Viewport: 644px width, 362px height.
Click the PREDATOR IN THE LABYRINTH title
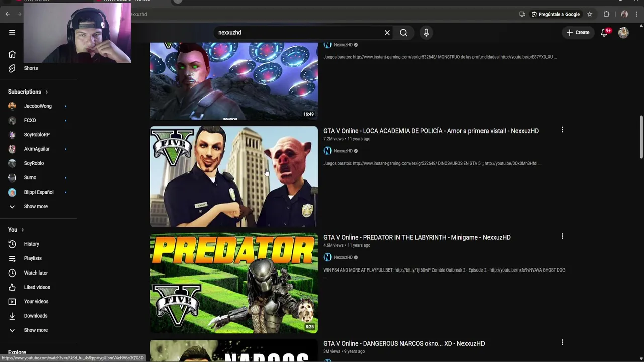click(417, 237)
